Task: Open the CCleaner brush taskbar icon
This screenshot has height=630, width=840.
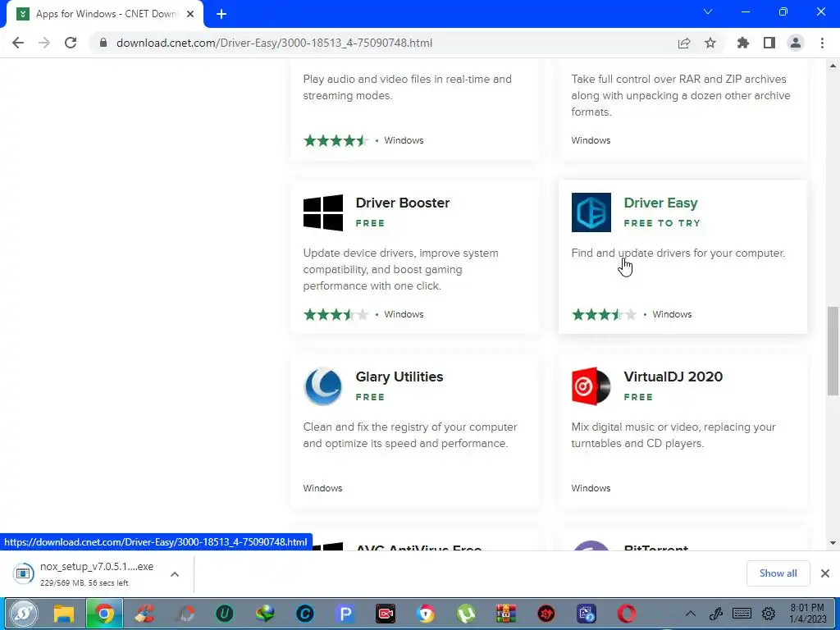Action: [x=144, y=614]
